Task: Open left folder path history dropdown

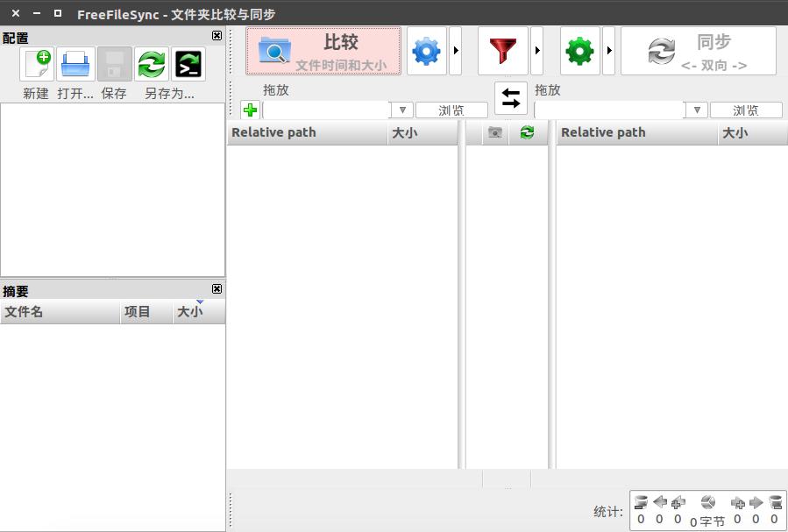Action: tap(402, 110)
